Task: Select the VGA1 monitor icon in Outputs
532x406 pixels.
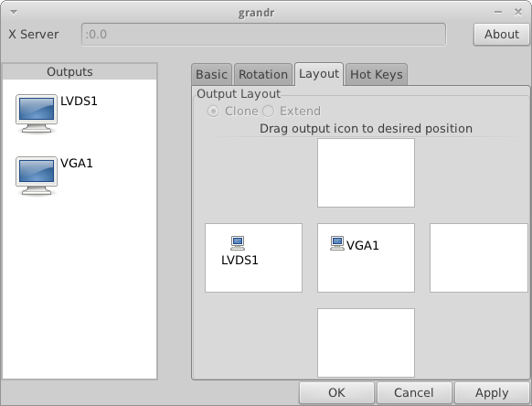Action: [x=37, y=176]
